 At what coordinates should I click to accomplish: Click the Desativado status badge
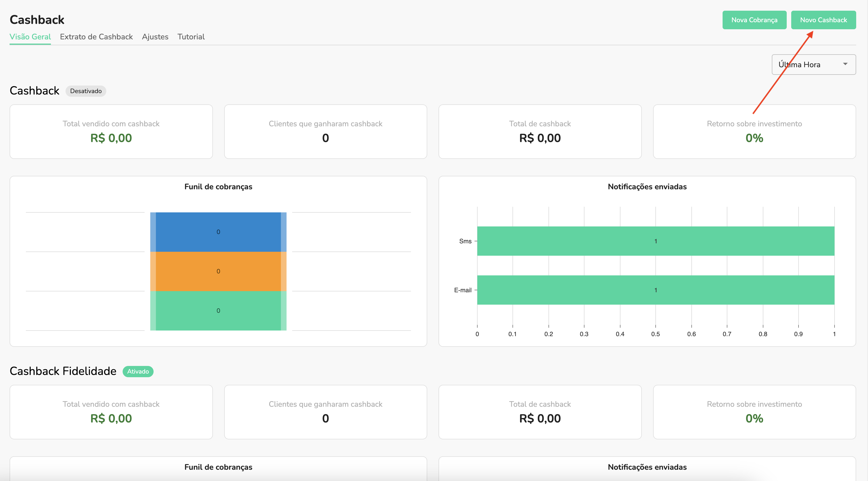click(x=86, y=91)
